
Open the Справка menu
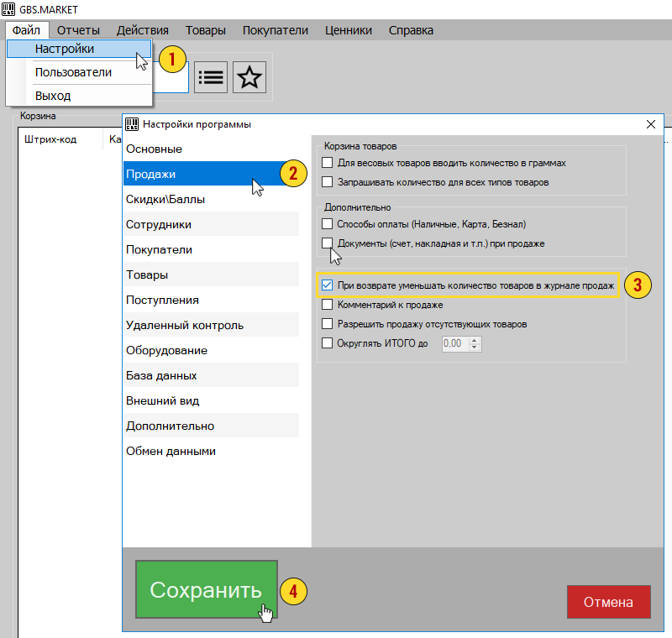[x=411, y=30]
